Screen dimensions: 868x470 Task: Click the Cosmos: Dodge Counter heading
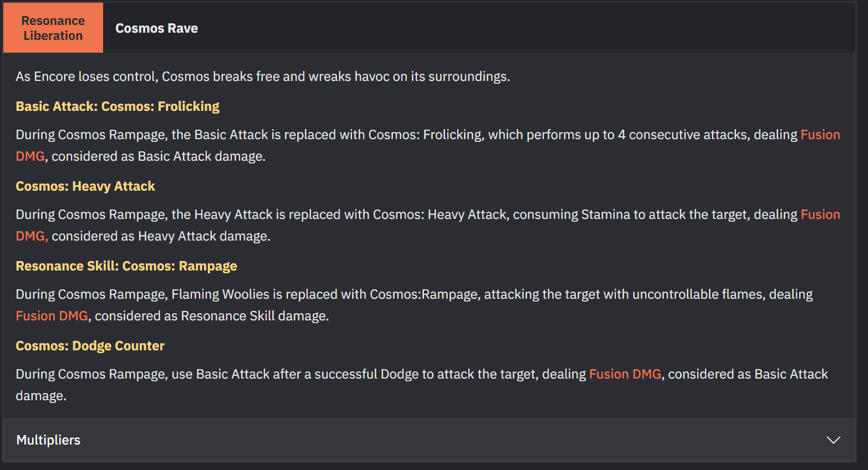coord(90,346)
